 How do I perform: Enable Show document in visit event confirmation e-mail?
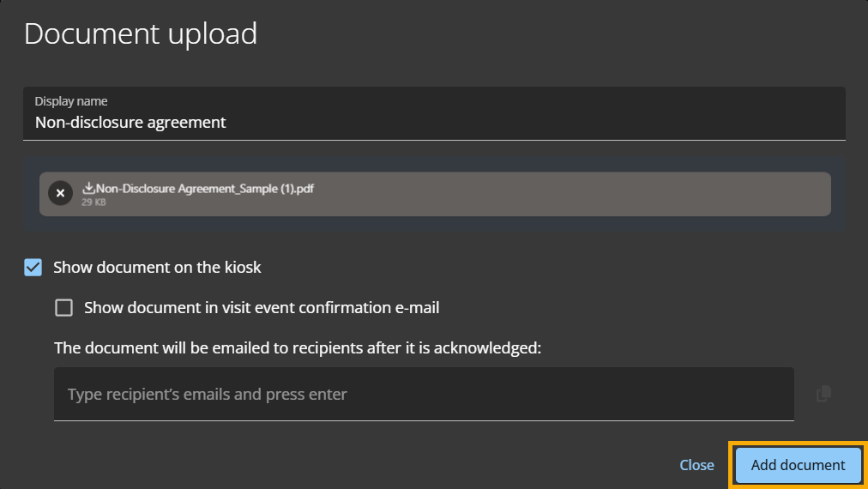[64, 308]
